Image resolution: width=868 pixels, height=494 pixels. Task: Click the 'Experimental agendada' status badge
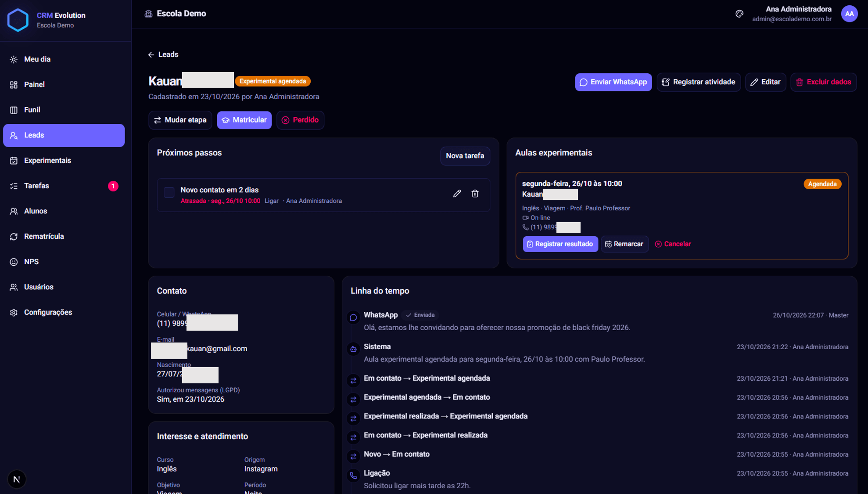click(273, 81)
